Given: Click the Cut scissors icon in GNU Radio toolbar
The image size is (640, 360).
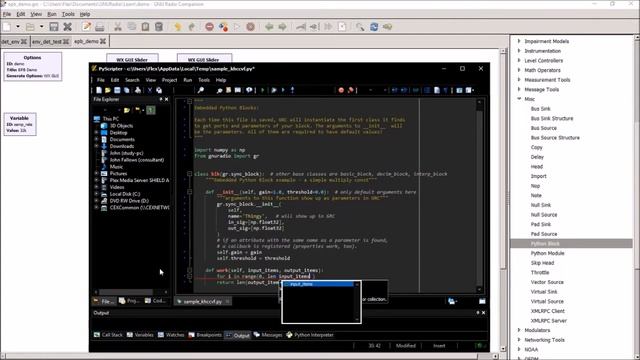Looking at the screenshot, I should click(118, 27).
